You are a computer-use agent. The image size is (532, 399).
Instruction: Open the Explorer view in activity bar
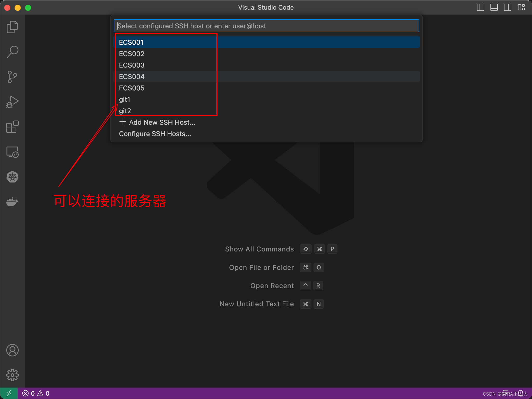coord(12,27)
